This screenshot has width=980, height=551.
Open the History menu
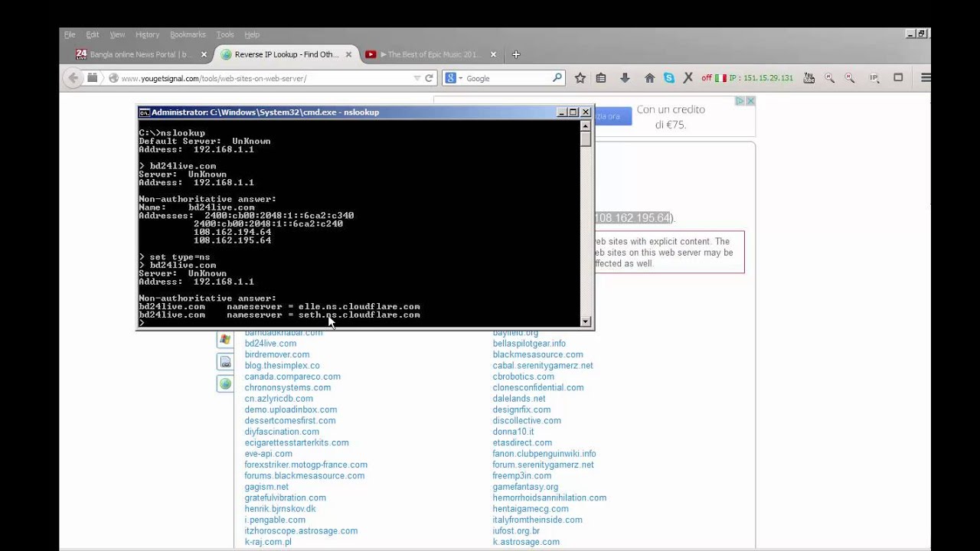pyautogui.click(x=147, y=34)
